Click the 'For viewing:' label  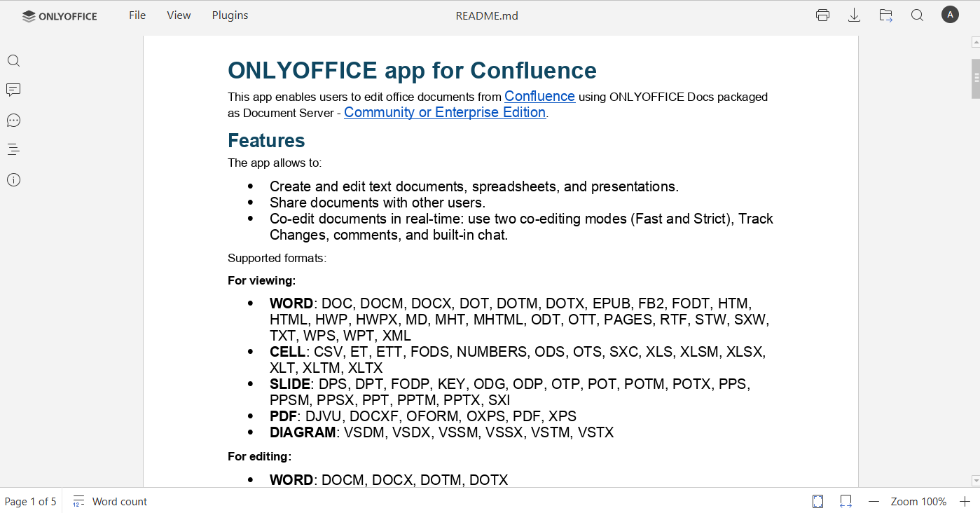(261, 280)
